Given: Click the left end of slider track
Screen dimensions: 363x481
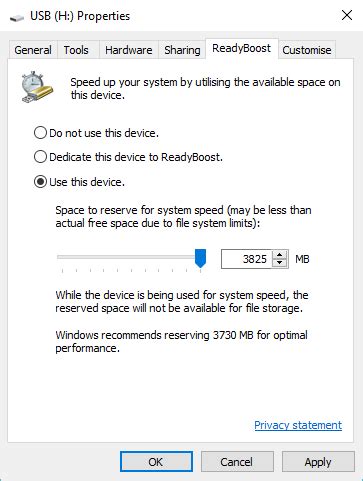Looking at the screenshot, I should [x=60, y=257].
